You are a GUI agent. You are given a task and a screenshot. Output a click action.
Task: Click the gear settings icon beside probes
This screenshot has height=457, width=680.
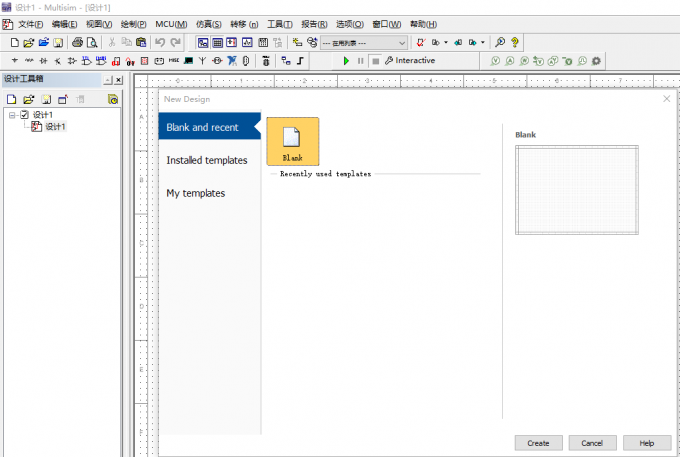click(x=596, y=61)
